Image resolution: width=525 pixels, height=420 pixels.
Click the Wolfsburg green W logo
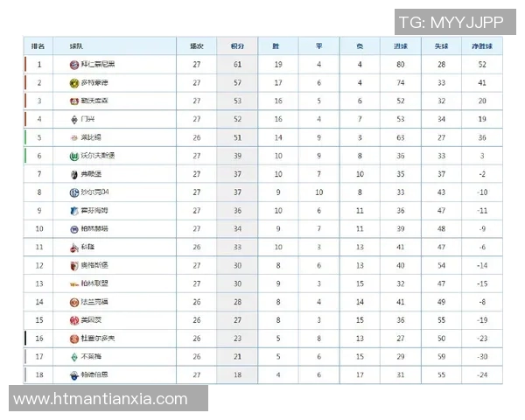(74, 156)
